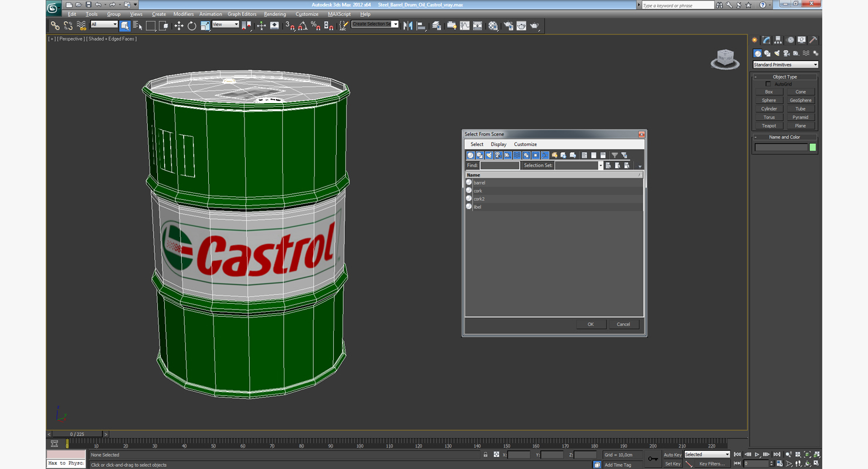Click OK in Select From Scene
Screen dimensions: 868x469
pos(591,324)
